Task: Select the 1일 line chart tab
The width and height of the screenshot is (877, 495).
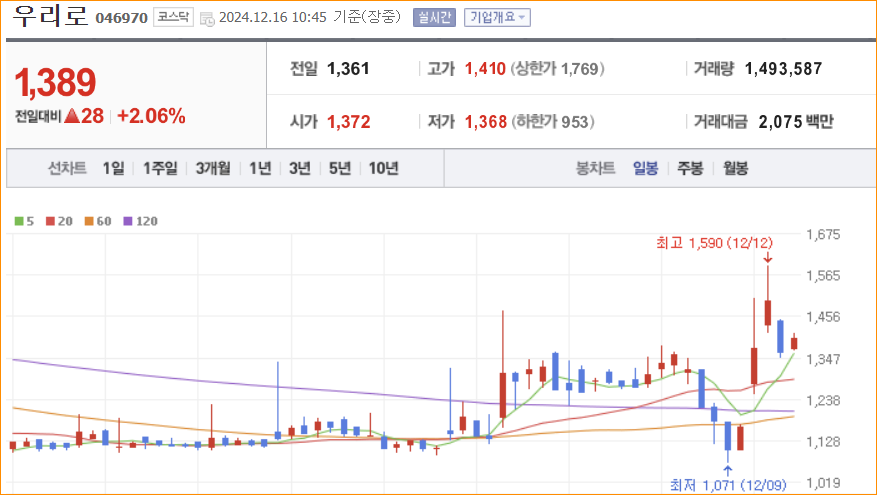Action: click(x=114, y=168)
